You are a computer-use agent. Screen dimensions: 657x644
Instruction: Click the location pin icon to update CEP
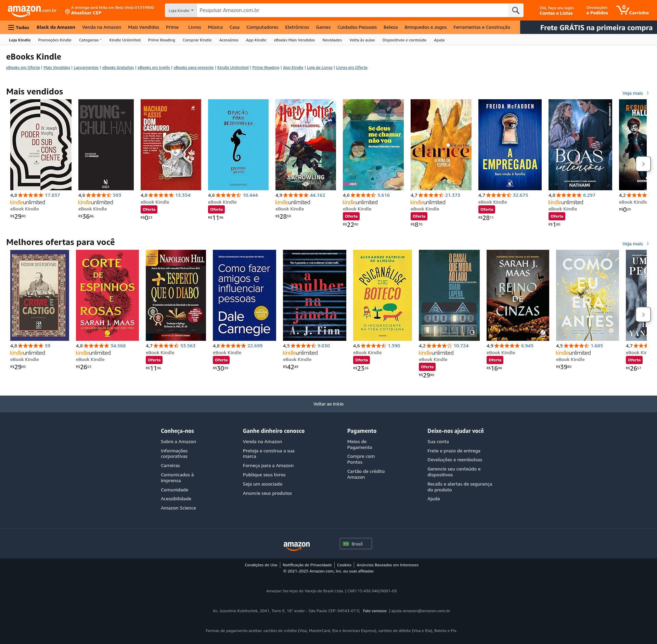(x=67, y=12)
